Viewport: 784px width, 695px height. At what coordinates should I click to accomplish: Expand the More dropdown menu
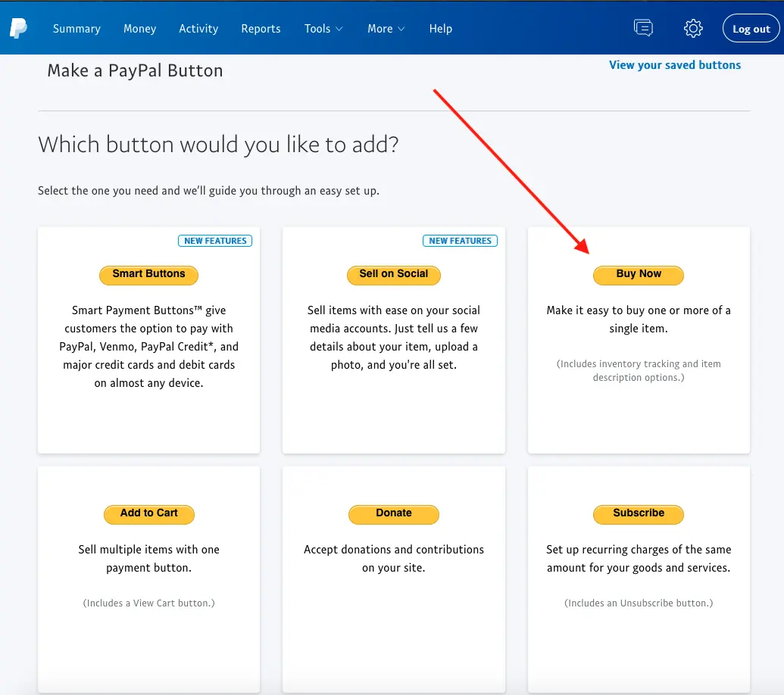point(386,29)
